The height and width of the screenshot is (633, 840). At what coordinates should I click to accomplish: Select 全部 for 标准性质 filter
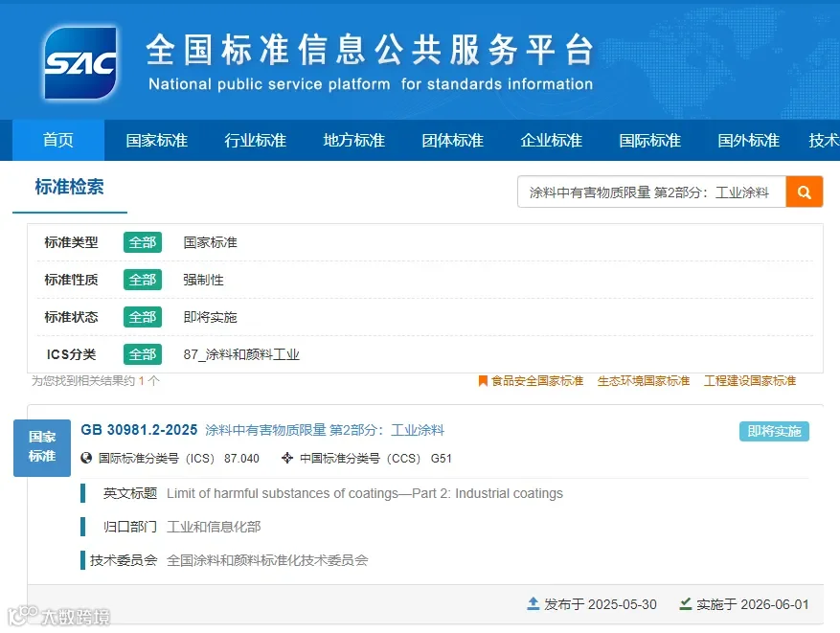tap(143, 280)
